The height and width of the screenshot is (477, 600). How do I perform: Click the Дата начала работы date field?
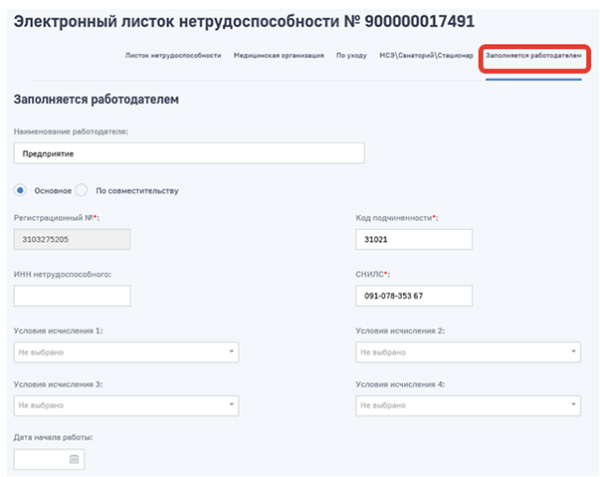tap(42, 459)
